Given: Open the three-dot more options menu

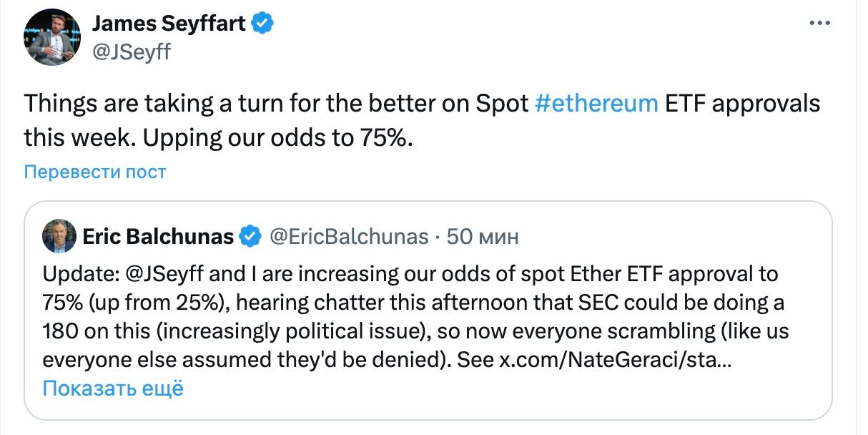Looking at the screenshot, I should (x=819, y=24).
